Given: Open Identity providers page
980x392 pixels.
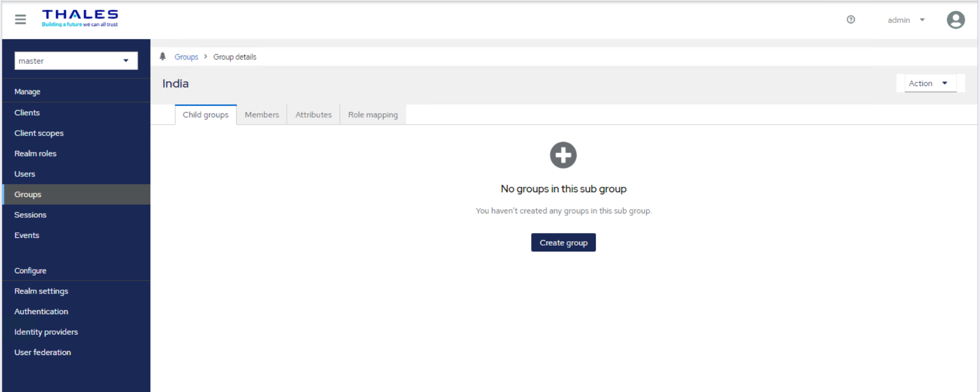Looking at the screenshot, I should point(46,332).
